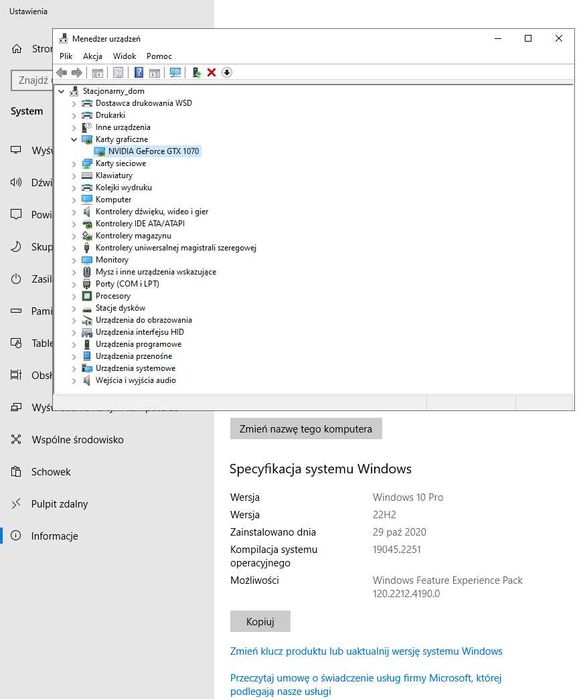The width and height of the screenshot is (581, 699).
Task: Click the sound speaker icon in Settings sidebar
Action: click(x=16, y=182)
